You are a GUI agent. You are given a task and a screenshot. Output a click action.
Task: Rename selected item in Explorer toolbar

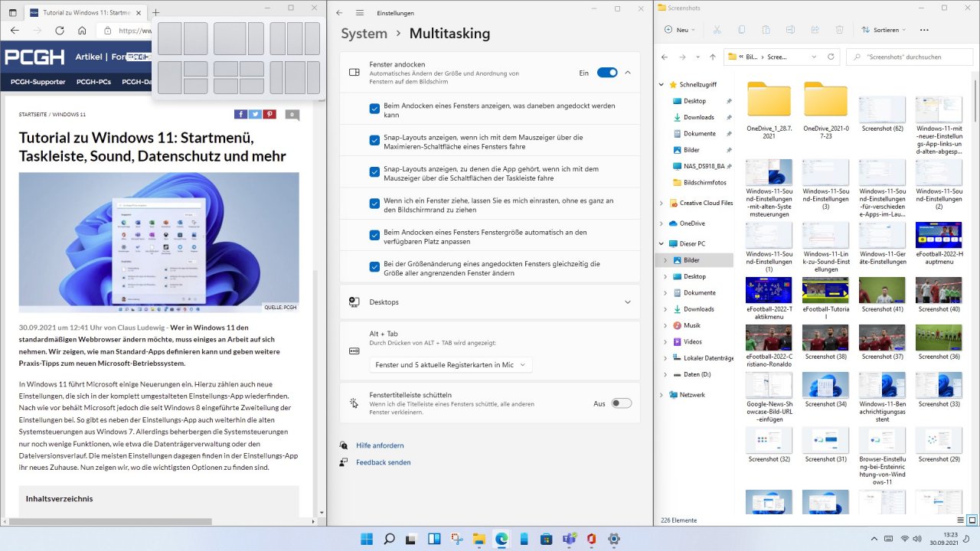coord(790,30)
